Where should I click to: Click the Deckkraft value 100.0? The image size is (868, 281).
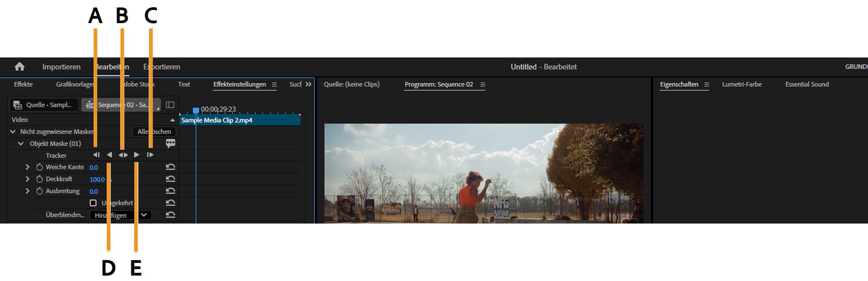point(97,179)
